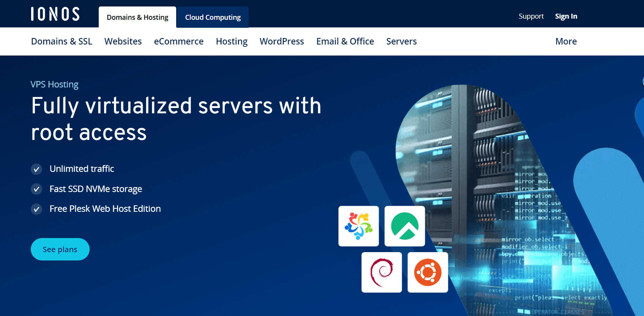
Task: Click the checkmark beside Free Plesk Web Host Edition
Action: (36, 209)
